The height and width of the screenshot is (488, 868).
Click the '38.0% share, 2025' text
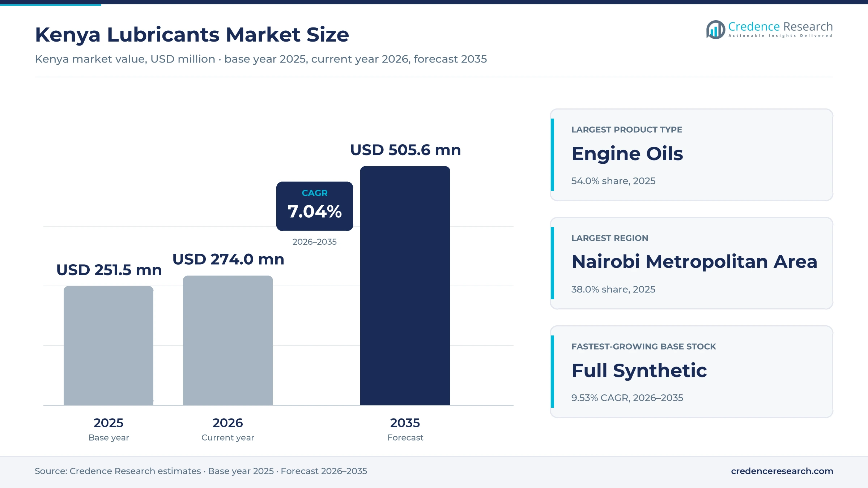[x=613, y=289]
